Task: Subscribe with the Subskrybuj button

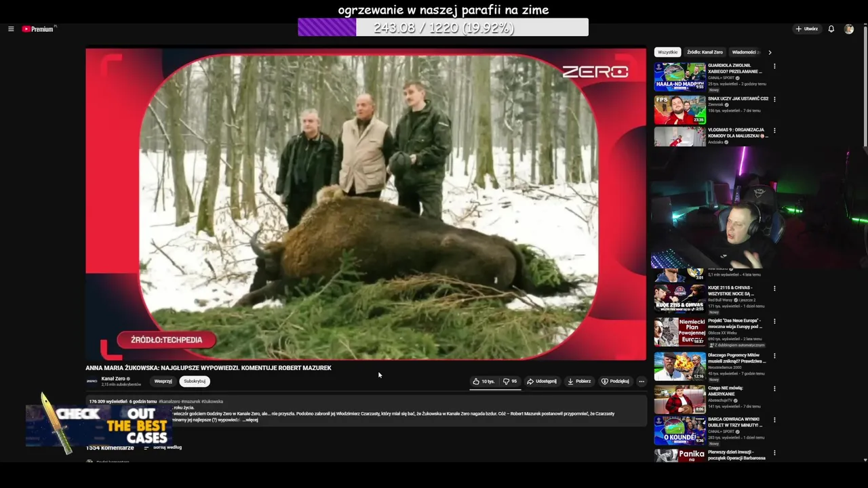Action: 195,382
